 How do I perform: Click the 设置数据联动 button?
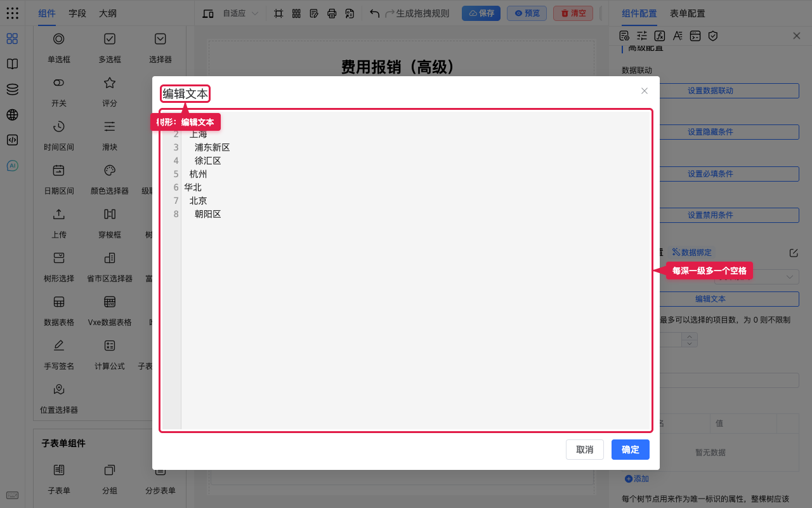click(x=710, y=91)
